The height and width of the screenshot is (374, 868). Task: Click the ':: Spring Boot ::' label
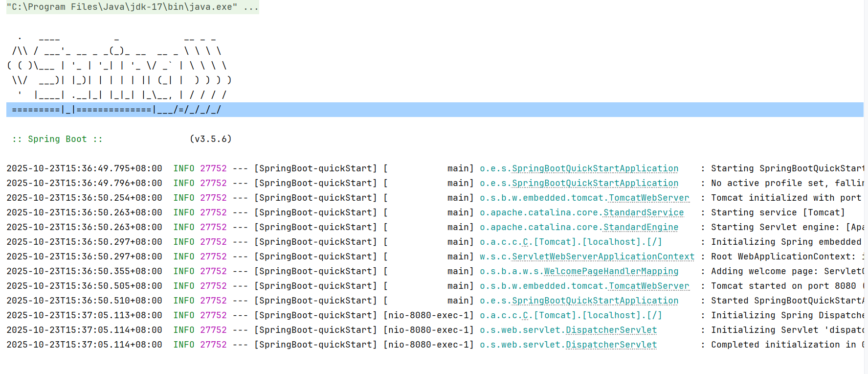coord(58,139)
